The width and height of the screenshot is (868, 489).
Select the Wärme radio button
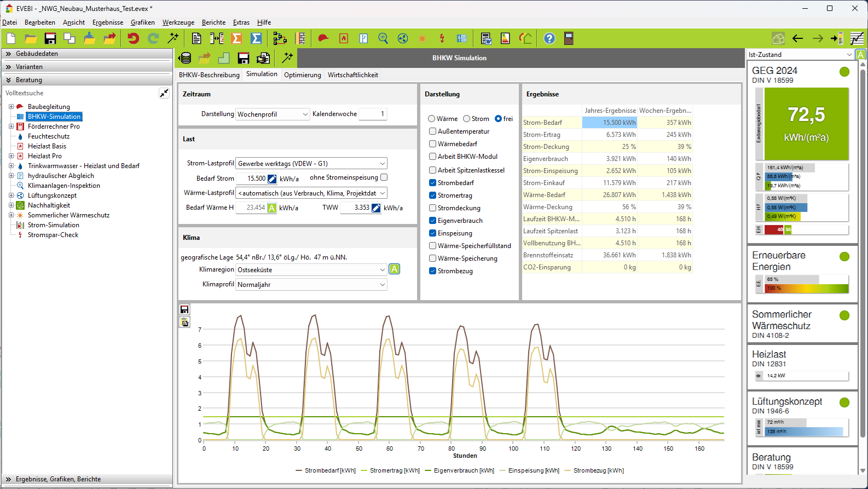tap(432, 119)
